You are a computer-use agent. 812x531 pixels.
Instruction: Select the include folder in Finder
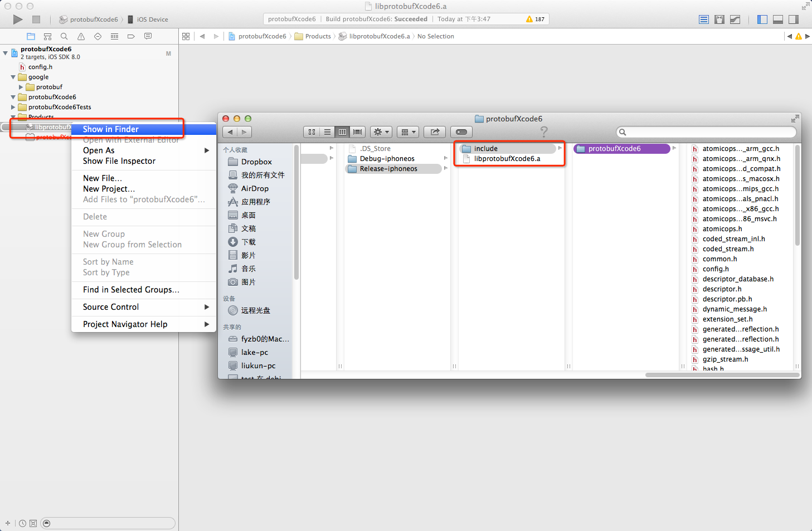(508, 149)
